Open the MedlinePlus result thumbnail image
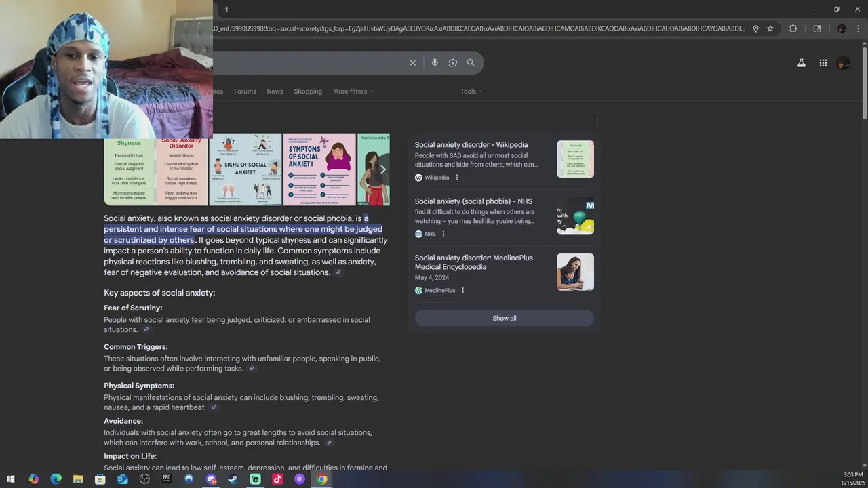This screenshot has height=488, width=868. coord(575,272)
